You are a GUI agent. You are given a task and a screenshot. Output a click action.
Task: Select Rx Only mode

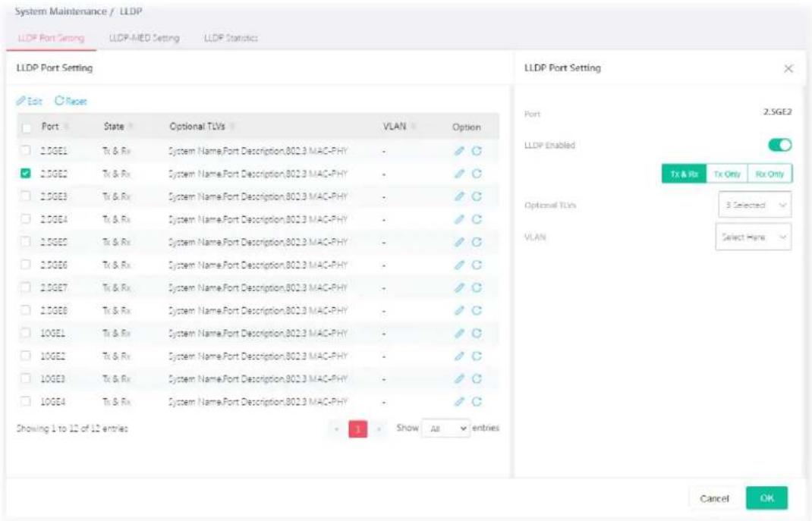770,174
